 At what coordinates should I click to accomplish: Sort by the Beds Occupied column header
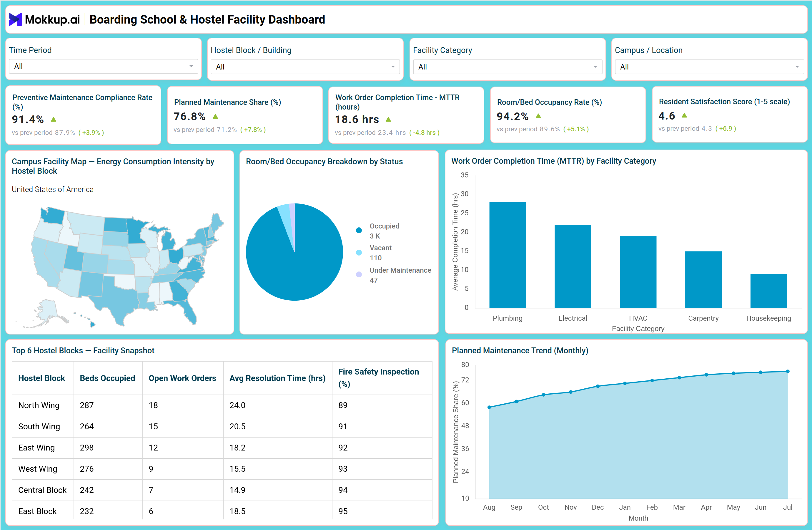pos(107,378)
